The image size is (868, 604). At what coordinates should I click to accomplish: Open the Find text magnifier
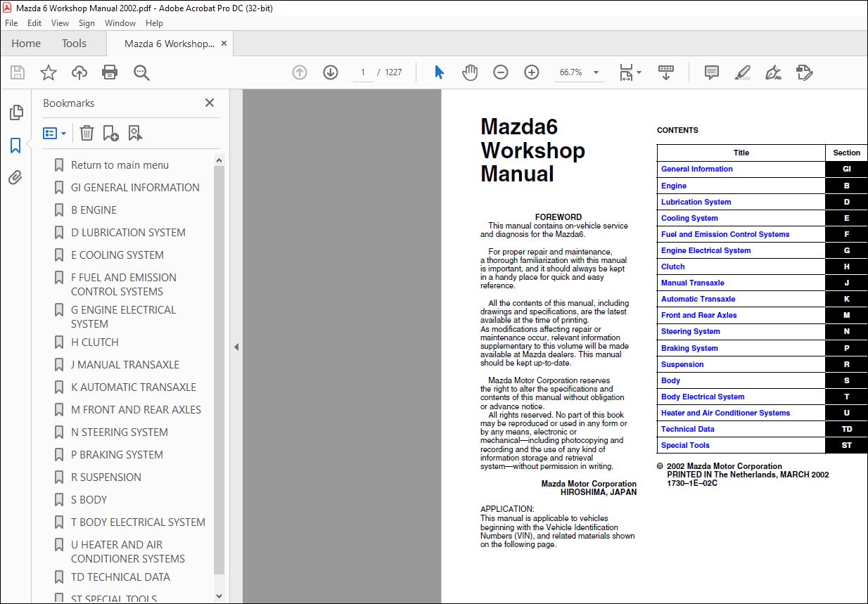coord(141,72)
